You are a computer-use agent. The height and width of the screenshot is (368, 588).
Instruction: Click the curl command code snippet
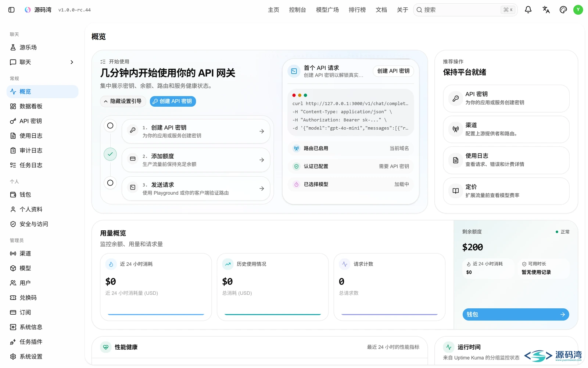tap(351, 113)
